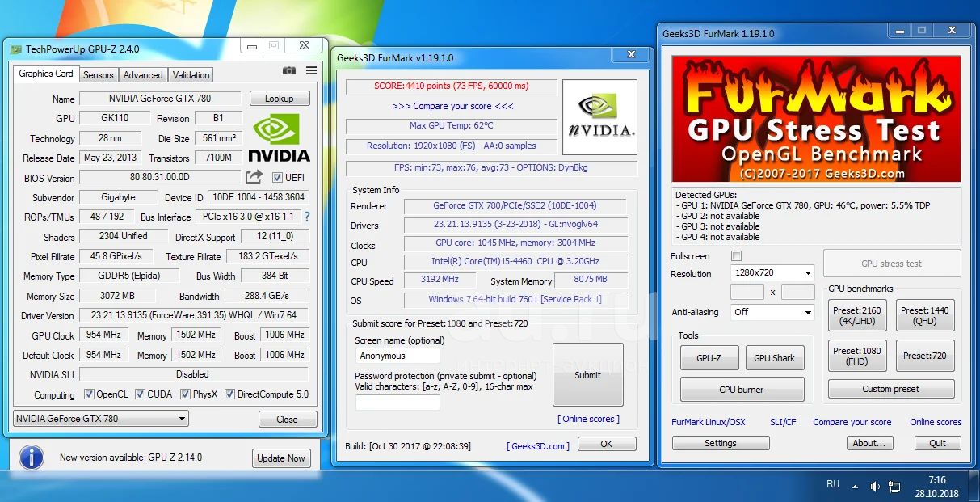Click the NVIDIA logo in GPU-Z
The image size is (980, 502).
tap(278, 137)
